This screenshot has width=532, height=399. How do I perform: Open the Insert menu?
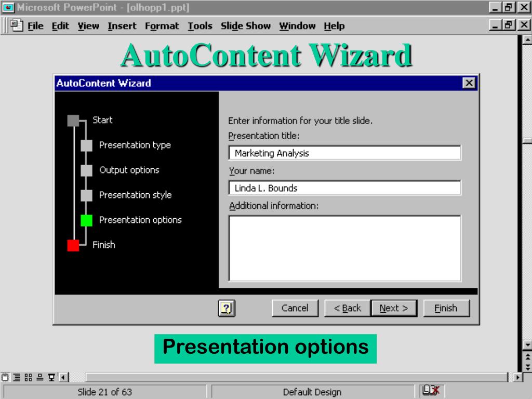pyautogui.click(x=122, y=26)
